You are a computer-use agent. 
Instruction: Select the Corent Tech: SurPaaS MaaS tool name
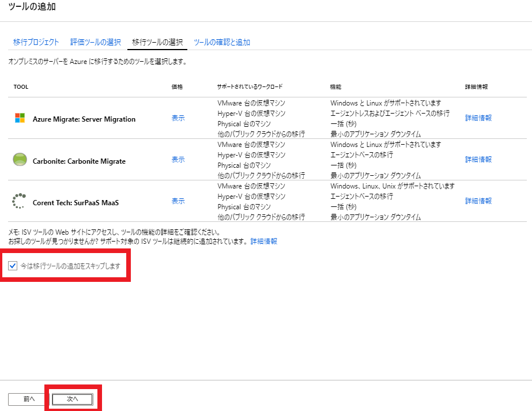pos(76,202)
